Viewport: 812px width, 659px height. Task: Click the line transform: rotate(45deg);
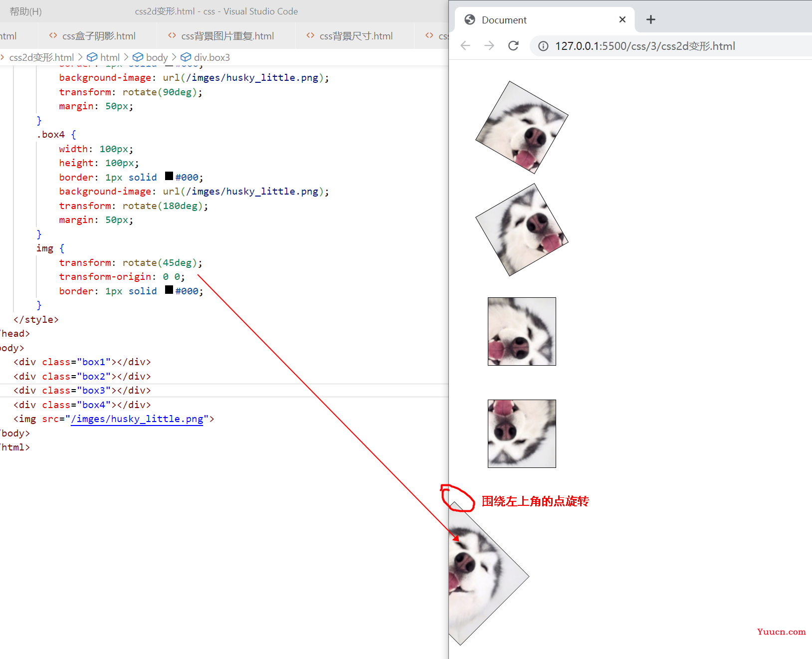tap(131, 263)
